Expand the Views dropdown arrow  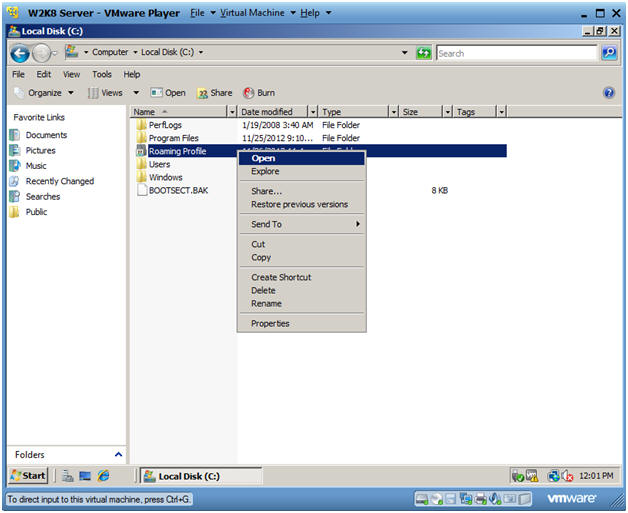[x=136, y=93]
